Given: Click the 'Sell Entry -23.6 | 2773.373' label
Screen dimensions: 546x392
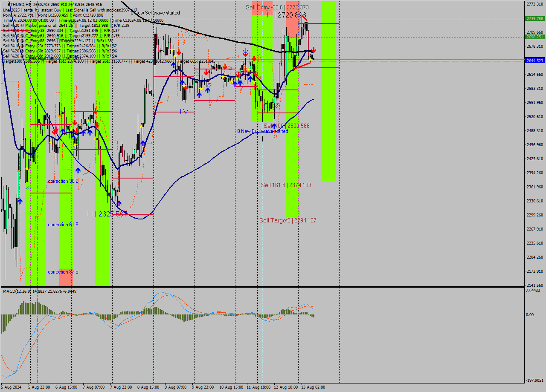Looking at the screenshot, I should (x=277, y=7).
